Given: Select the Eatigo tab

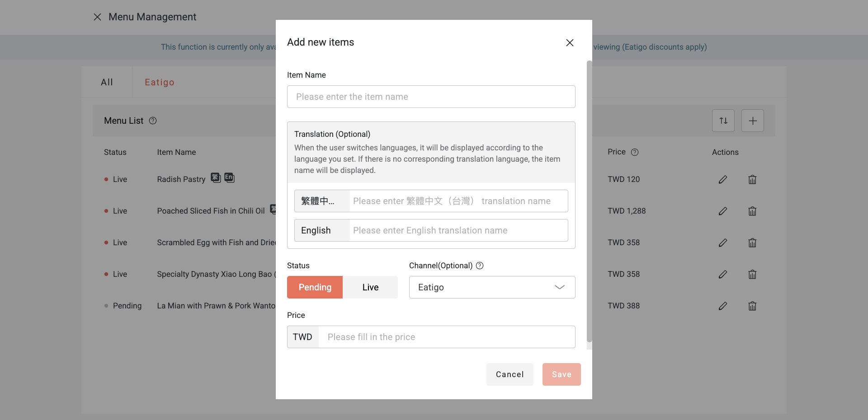Looking at the screenshot, I should pos(159,82).
